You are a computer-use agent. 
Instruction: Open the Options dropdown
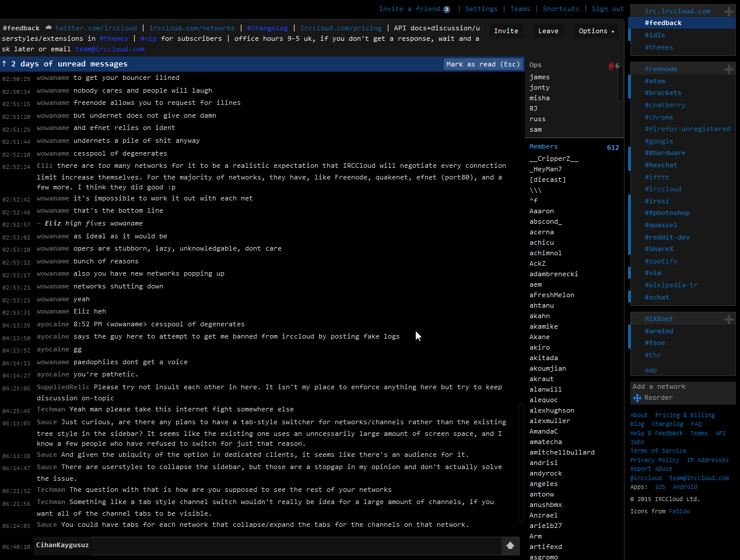point(597,30)
